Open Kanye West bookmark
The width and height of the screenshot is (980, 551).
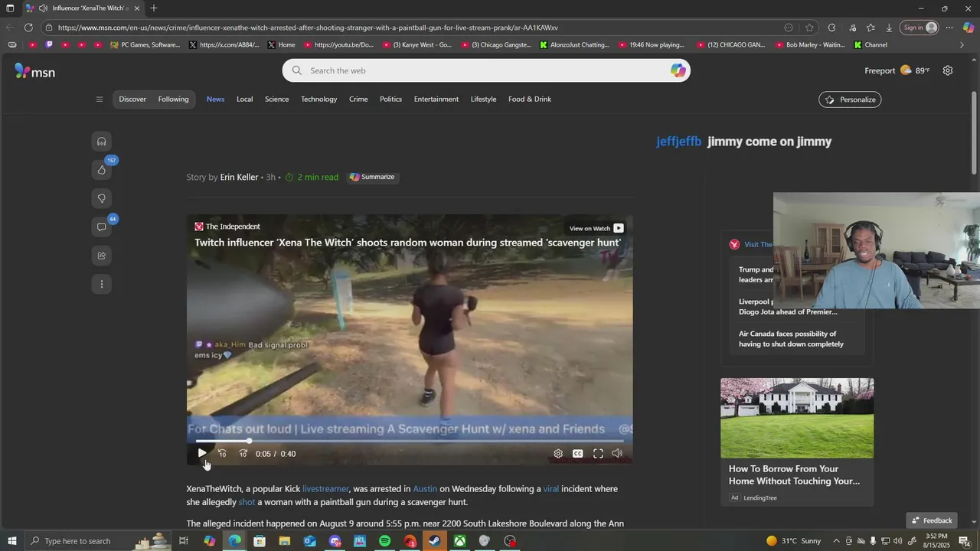point(417,45)
